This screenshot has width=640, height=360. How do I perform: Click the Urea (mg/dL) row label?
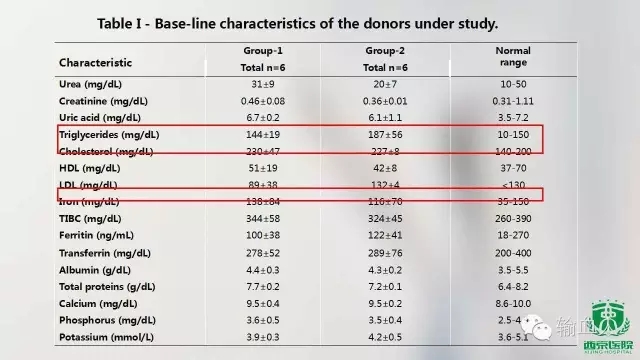tap(90, 84)
